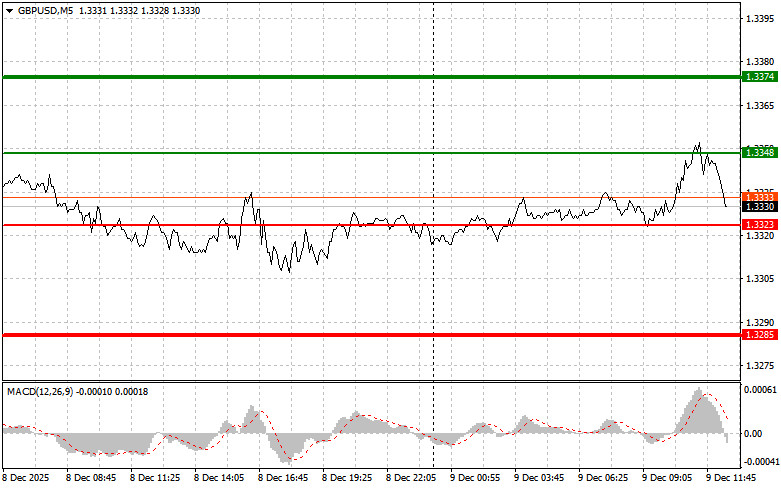Image resolution: width=781 pixels, height=489 pixels.
Task: Select the thick green 1.3374 horizontal line
Action: click(x=372, y=77)
